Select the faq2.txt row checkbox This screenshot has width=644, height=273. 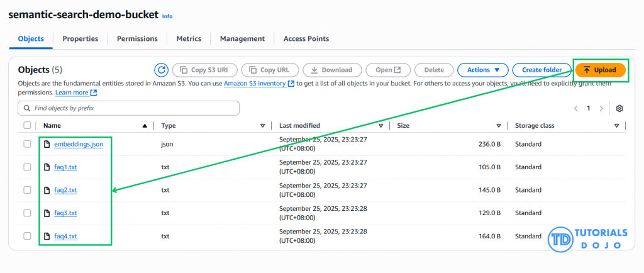click(x=27, y=190)
